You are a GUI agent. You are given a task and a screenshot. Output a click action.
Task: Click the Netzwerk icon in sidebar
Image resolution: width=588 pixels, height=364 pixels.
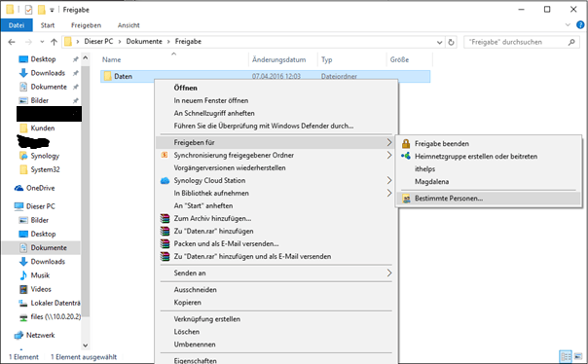click(x=18, y=336)
